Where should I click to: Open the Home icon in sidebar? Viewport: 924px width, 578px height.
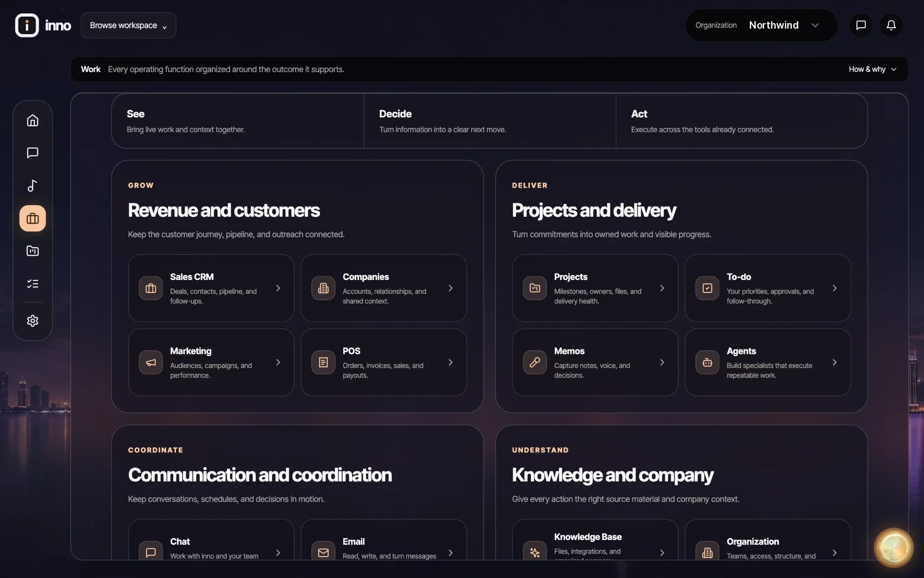32,120
